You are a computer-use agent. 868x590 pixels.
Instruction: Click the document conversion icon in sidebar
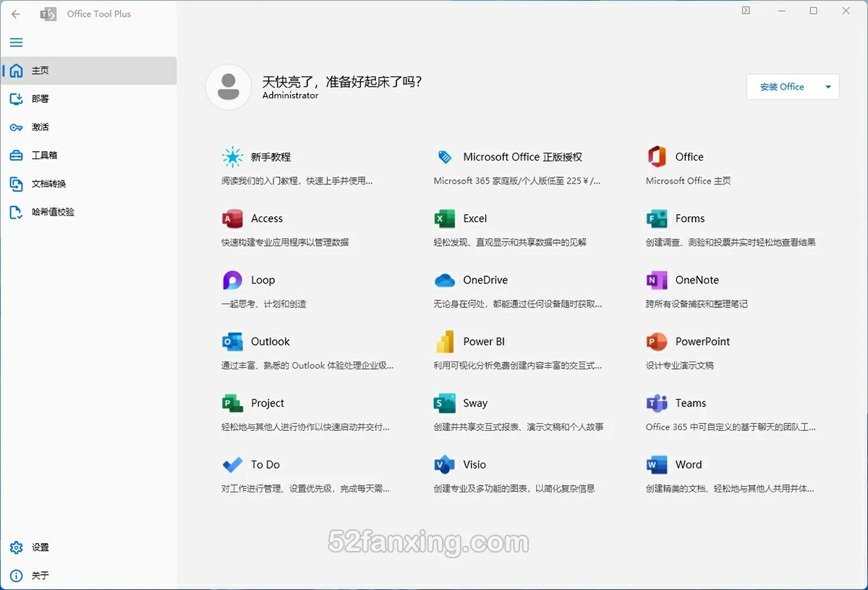[x=16, y=184]
